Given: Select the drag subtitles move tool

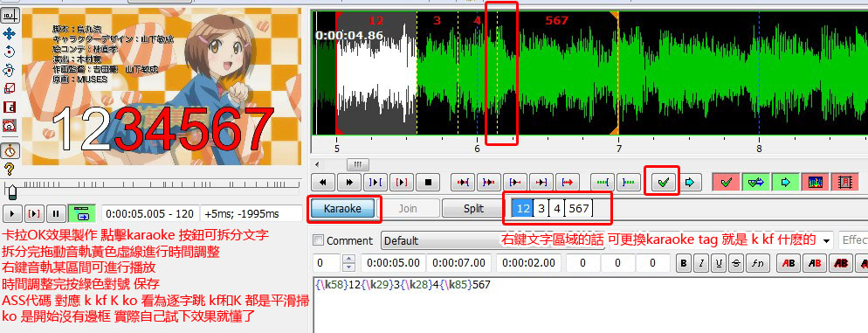Looking at the screenshot, I should coord(9,34).
